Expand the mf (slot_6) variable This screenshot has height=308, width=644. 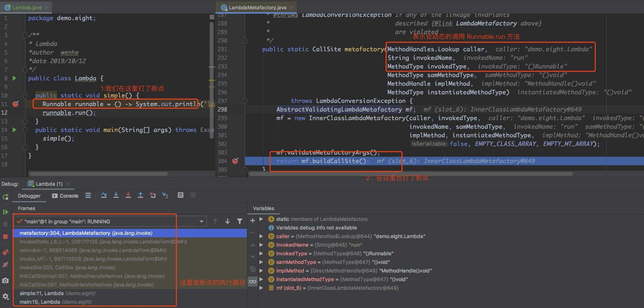pyautogui.click(x=261, y=288)
